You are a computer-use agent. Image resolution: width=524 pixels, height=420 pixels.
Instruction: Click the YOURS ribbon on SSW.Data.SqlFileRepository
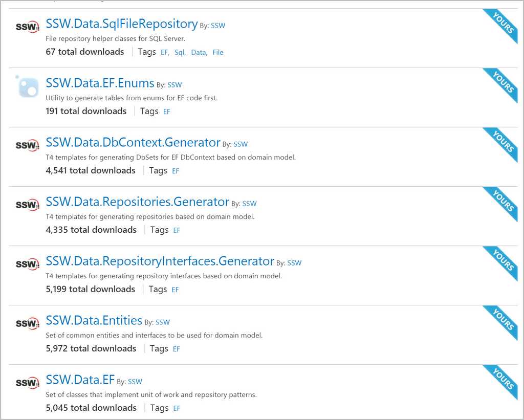pyautogui.click(x=503, y=25)
